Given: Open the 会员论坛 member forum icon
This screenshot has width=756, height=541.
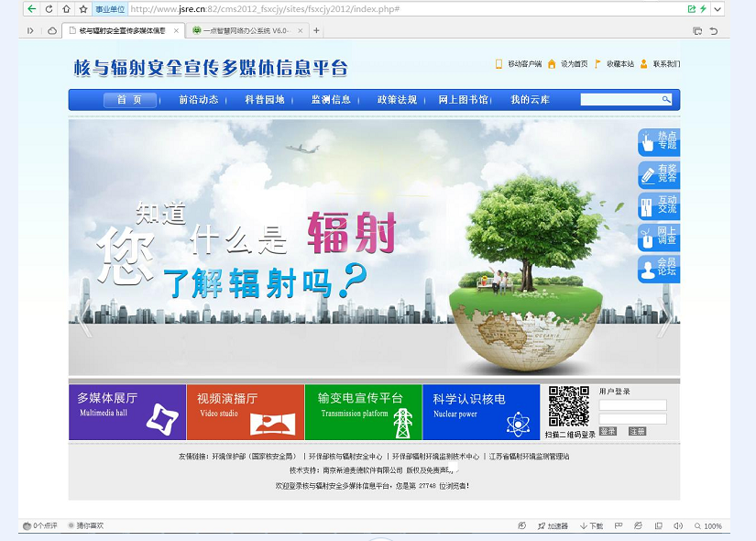Looking at the screenshot, I should tap(658, 269).
